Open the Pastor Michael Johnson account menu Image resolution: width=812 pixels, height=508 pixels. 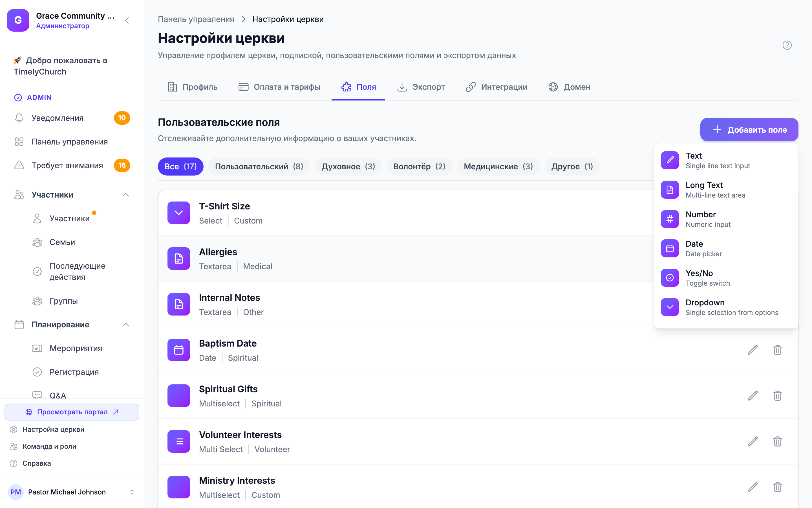(x=72, y=492)
